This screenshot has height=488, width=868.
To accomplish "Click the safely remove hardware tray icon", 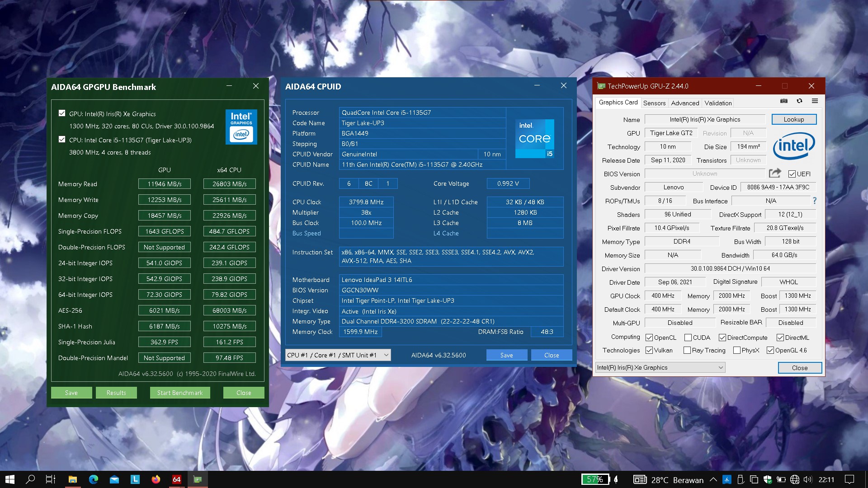I will pyautogui.click(x=740, y=479).
